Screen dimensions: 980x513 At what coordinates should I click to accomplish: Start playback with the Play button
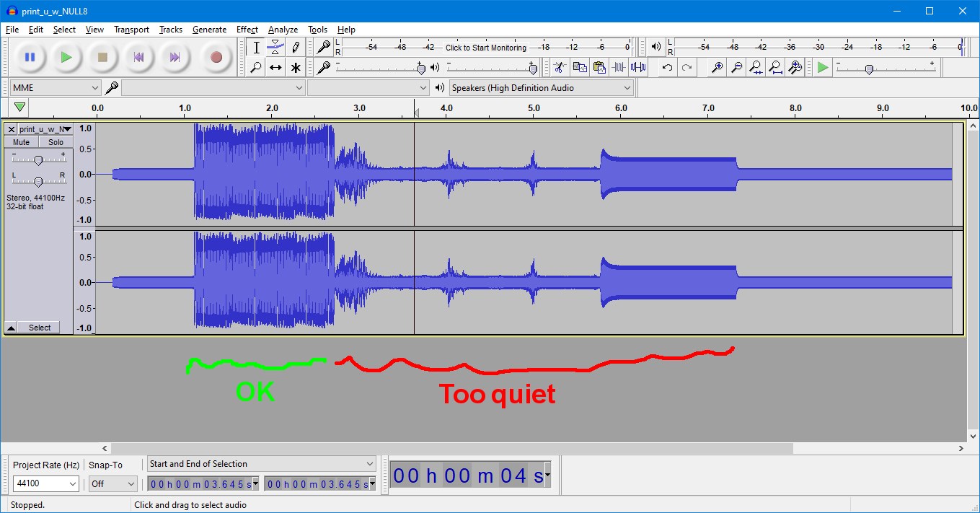tap(66, 57)
